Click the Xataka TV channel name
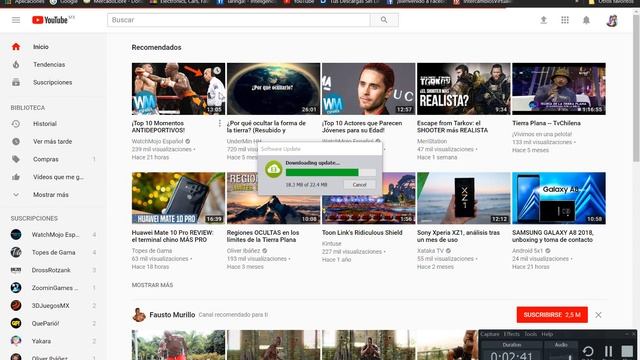 click(430, 251)
